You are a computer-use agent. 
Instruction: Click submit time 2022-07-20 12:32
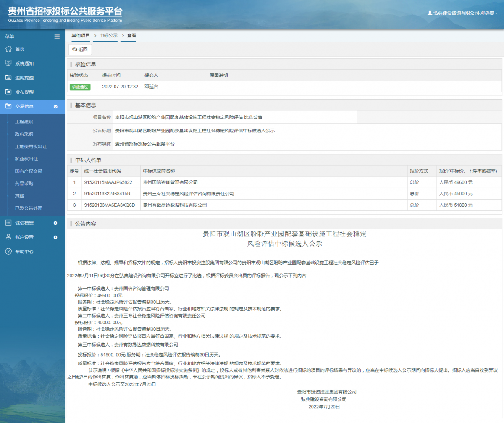point(120,87)
